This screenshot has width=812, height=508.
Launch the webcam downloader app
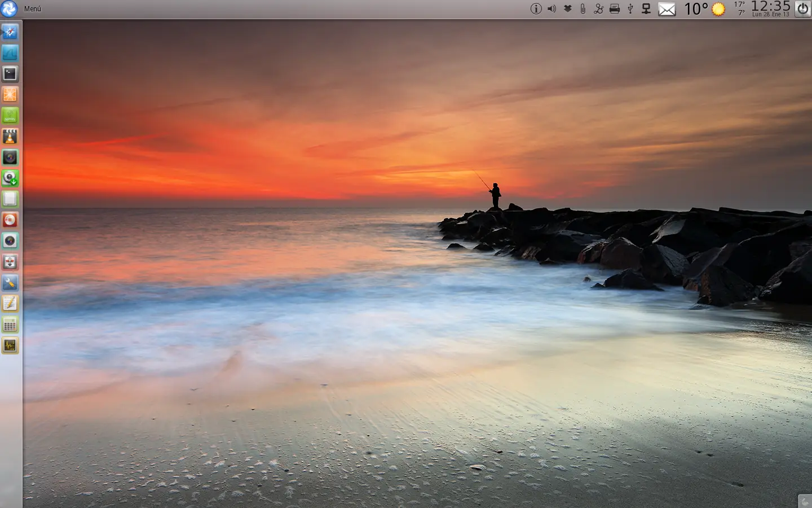click(x=10, y=178)
